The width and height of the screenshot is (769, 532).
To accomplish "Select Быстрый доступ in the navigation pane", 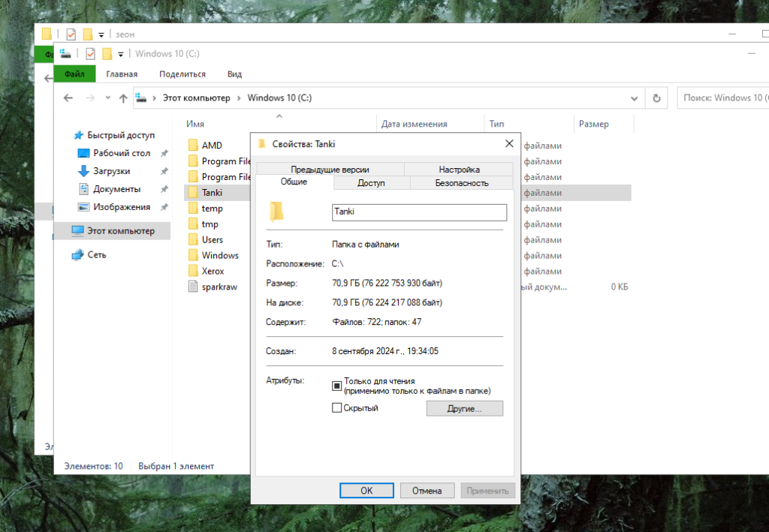I will point(121,135).
